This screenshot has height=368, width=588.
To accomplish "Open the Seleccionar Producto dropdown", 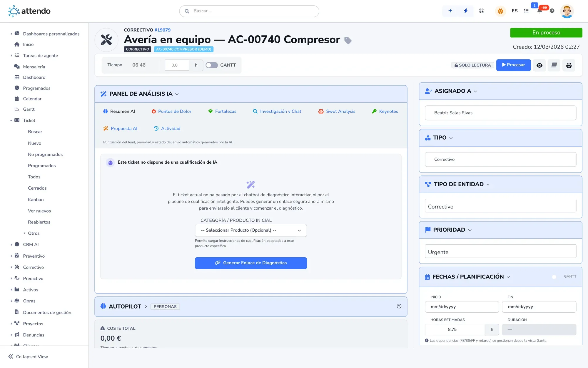I will point(251,230).
